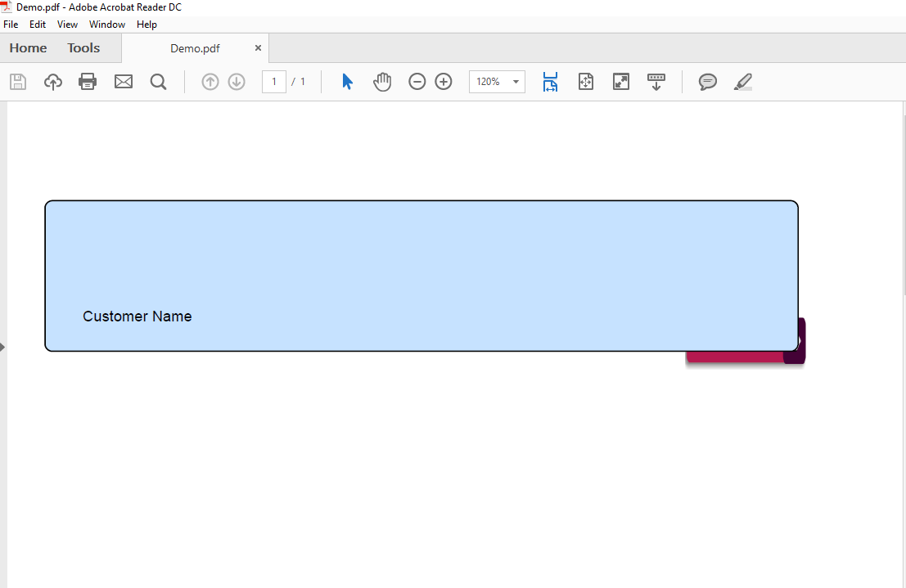Click the page number field

point(274,82)
